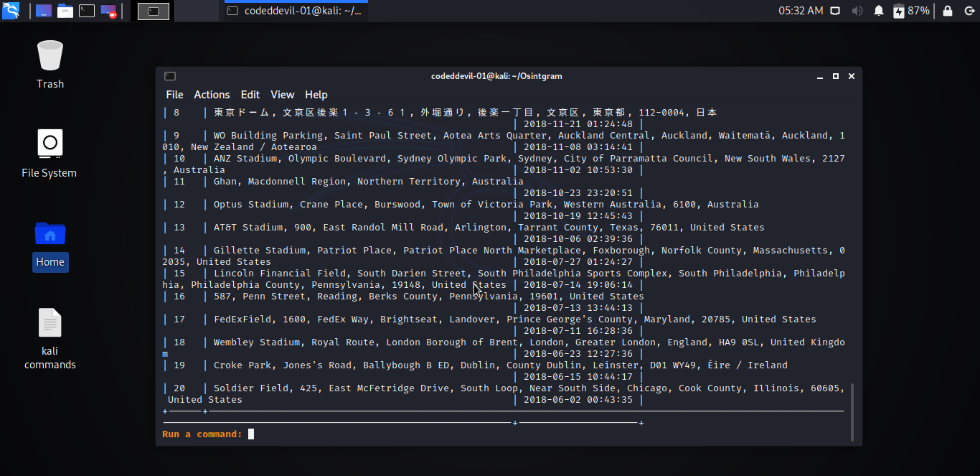
Task: Click the terminal vertical scrollbar thumb
Action: point(852,411)
